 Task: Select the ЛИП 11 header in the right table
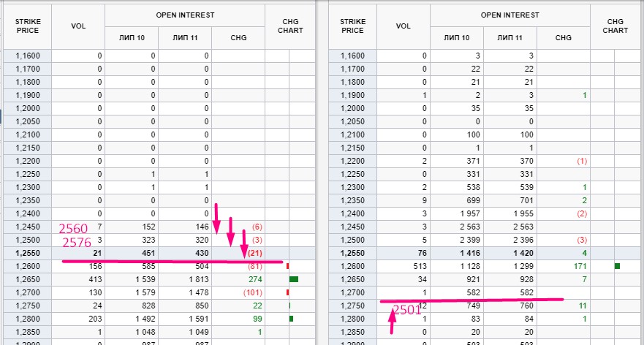[x=509, y=37]
